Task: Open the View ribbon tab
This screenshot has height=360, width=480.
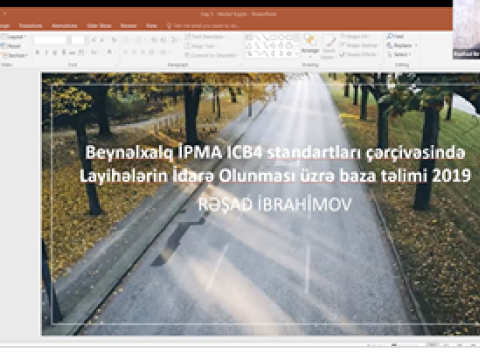Action: (x=151, y=26)
